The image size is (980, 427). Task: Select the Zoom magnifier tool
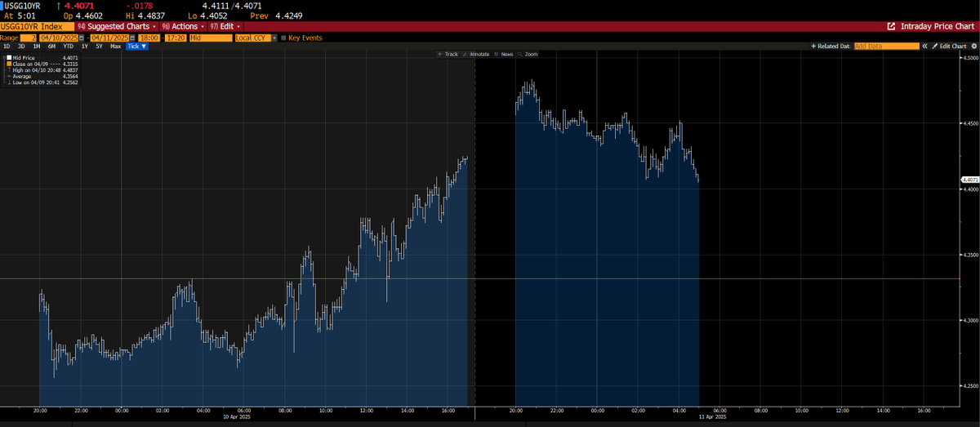[x=527, y=54]
